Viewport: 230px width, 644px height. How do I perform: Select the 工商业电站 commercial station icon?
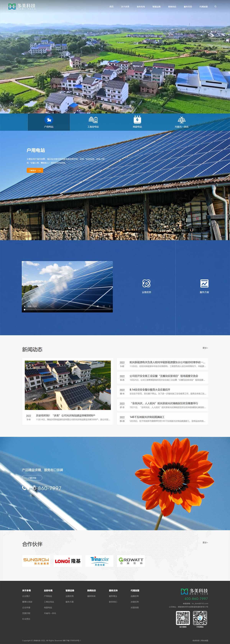pyautogui.click(x=93, y=120)
